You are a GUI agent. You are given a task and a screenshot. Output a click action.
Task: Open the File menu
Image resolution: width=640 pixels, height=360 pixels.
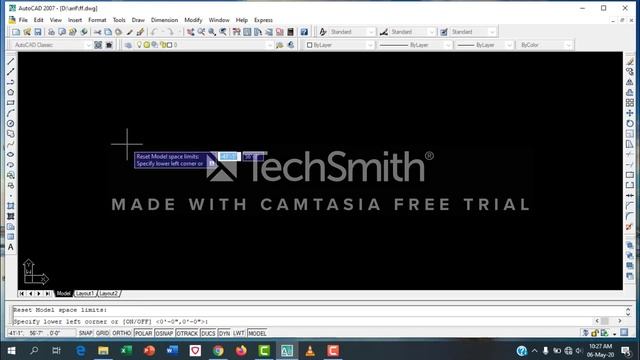click(x=23, y=20)
